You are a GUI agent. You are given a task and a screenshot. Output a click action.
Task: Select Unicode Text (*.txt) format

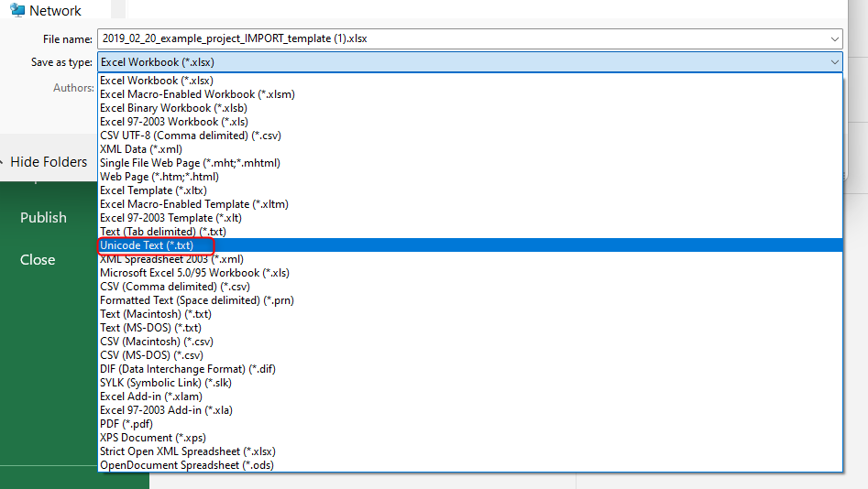coord(147,245)
